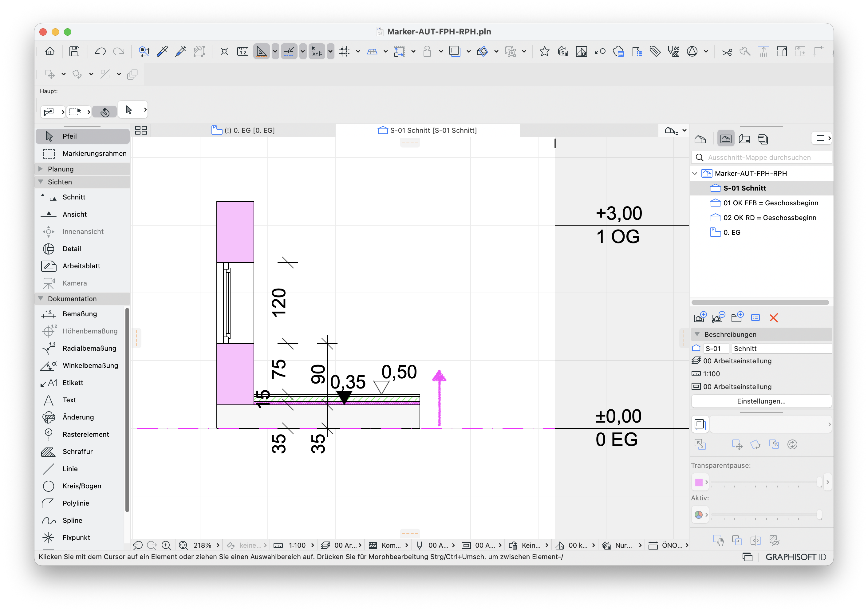The image size is (868, 611).
Task: Switch to the (!) 0. EG floor plan tab
Action: click(243, 130)
